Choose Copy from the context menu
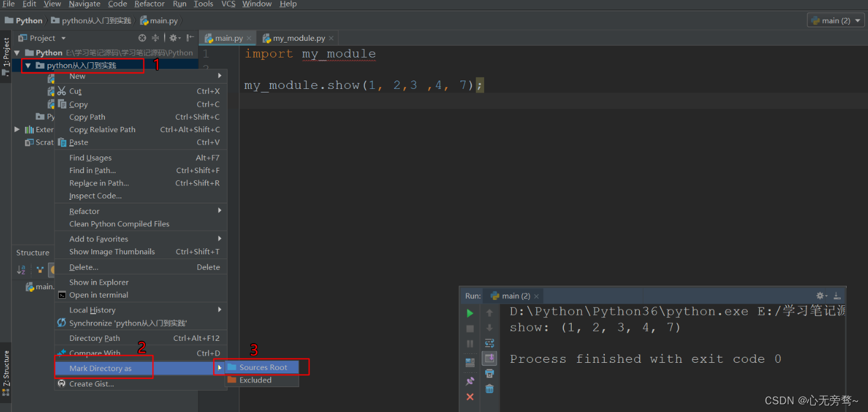868x412 pixels. tap(141, 104)
